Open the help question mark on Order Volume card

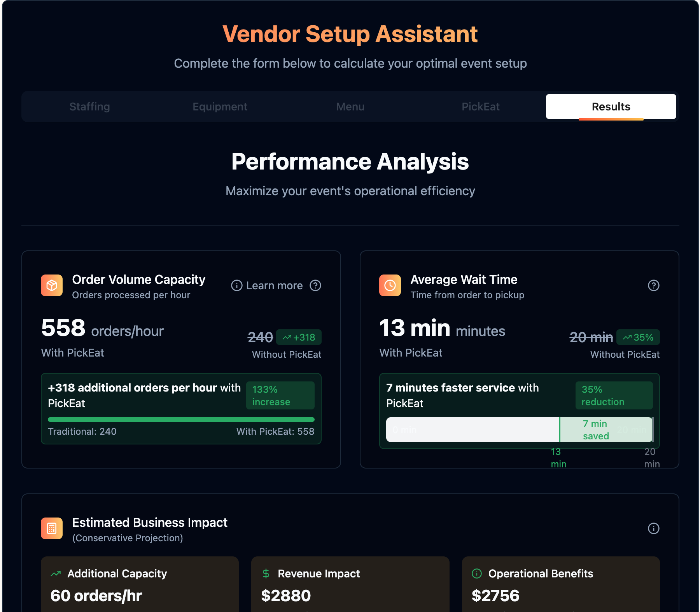[316, 286]
